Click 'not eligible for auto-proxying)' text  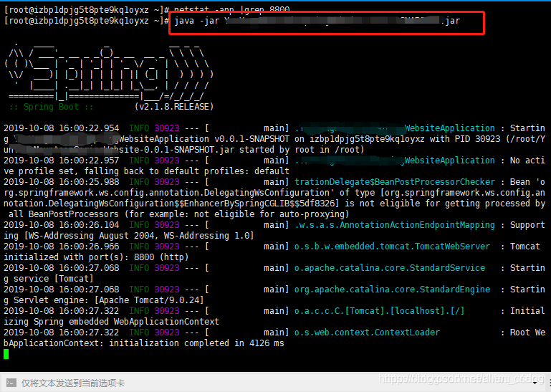(272, 214)
